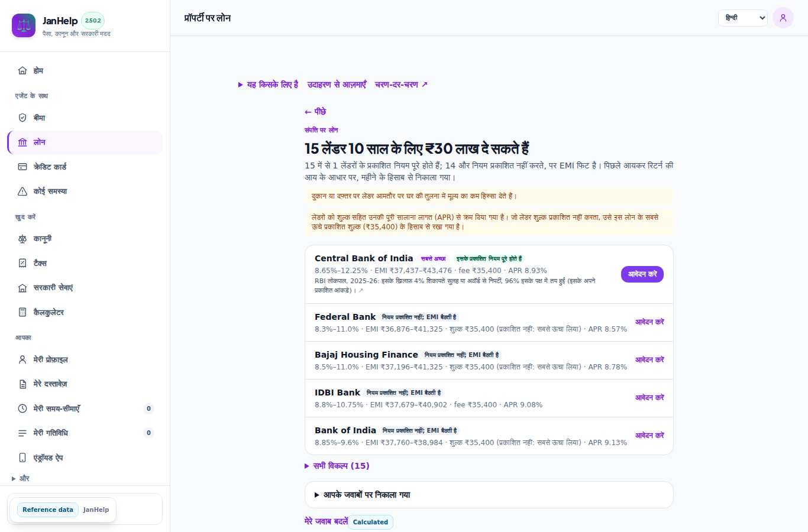Click the JanHelp scales logo icon

pos(24,25)
